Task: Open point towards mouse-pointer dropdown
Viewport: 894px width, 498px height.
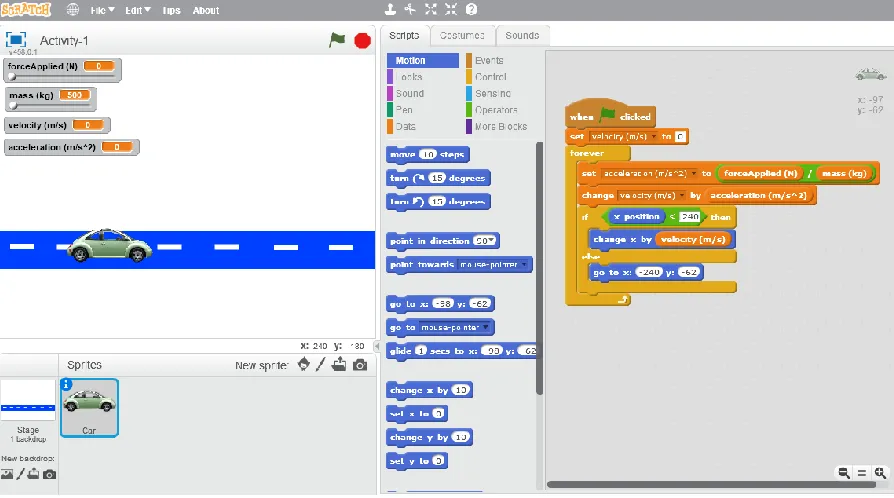Action: 524,264
